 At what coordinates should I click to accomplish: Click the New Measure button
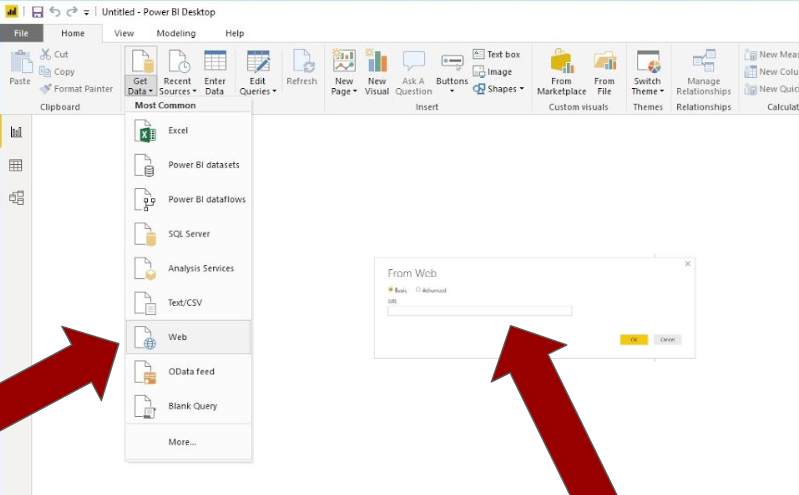click(x=771, y=54)
